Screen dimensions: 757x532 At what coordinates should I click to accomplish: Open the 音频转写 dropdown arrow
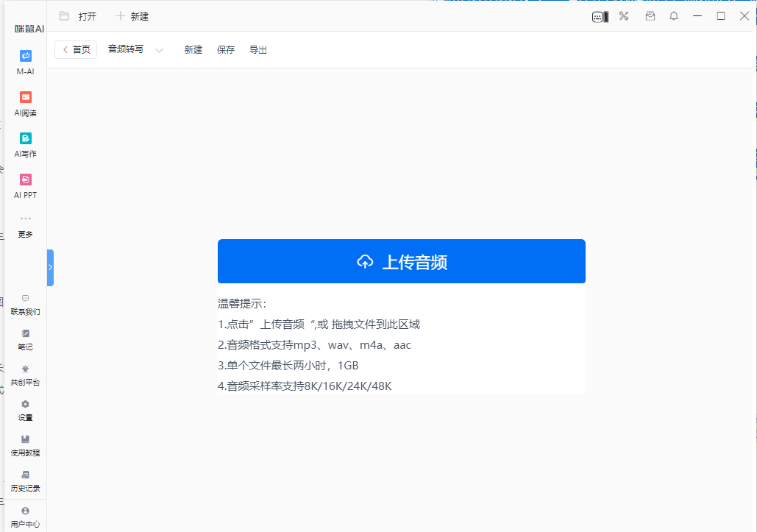[x=159, y=50]
